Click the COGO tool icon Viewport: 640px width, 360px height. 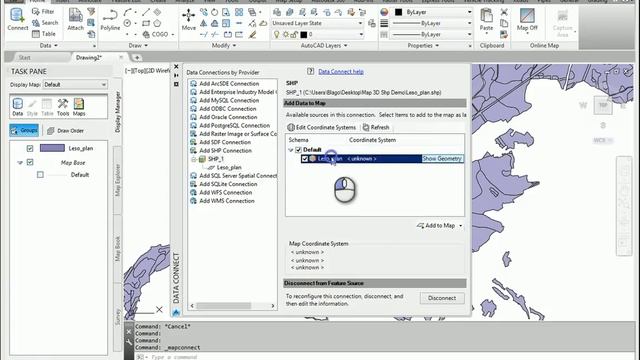[x=156, y=34]
